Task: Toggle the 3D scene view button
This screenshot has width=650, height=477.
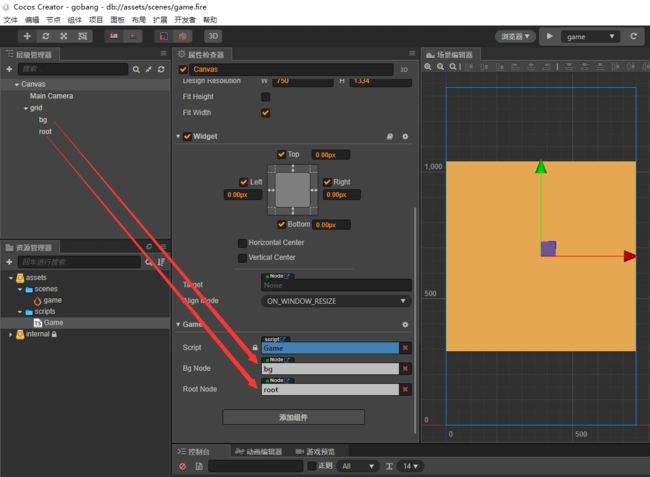Action: point(213,36)
